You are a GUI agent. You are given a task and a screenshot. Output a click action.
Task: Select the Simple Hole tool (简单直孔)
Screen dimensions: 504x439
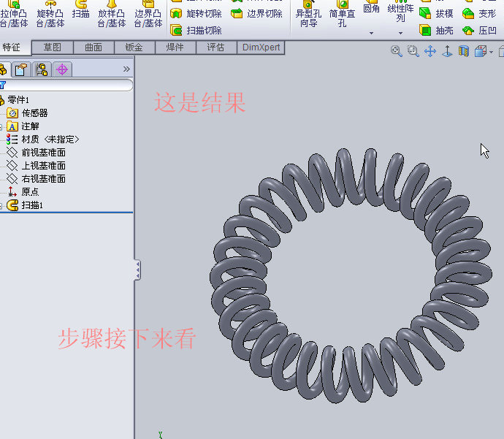343,14
